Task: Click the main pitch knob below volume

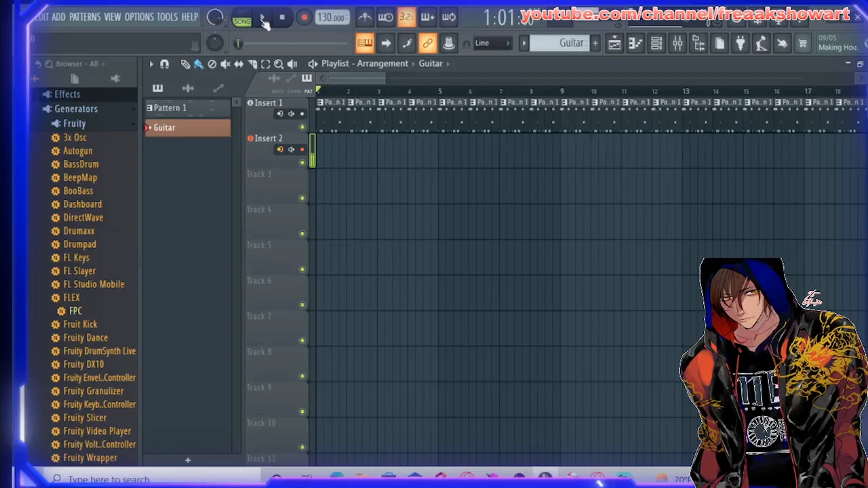Action: coord(215,43)
